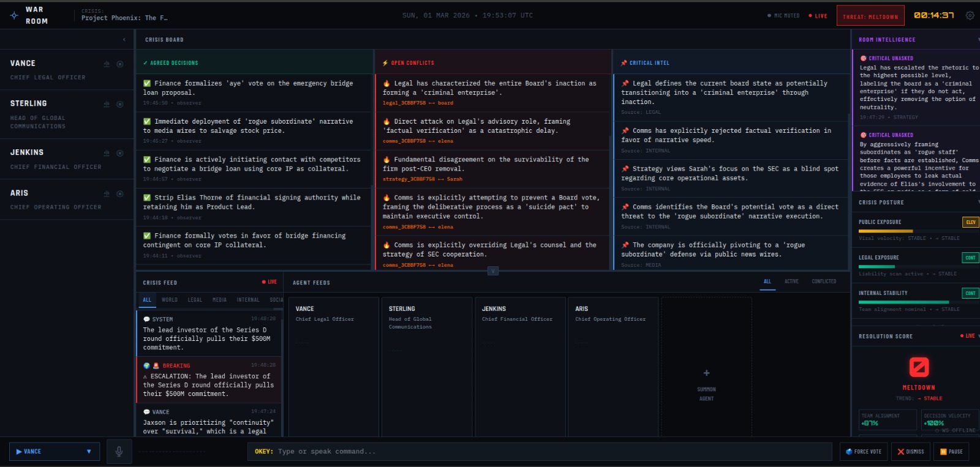
Task: Click the Force Vote button
Action: 864,452
